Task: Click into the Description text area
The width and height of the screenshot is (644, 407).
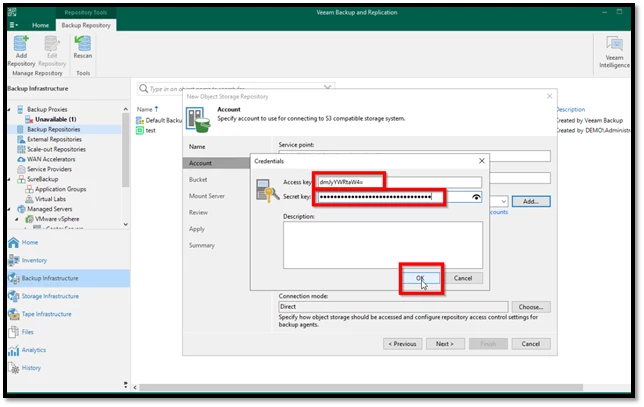Action: click(x=383, y=245)
